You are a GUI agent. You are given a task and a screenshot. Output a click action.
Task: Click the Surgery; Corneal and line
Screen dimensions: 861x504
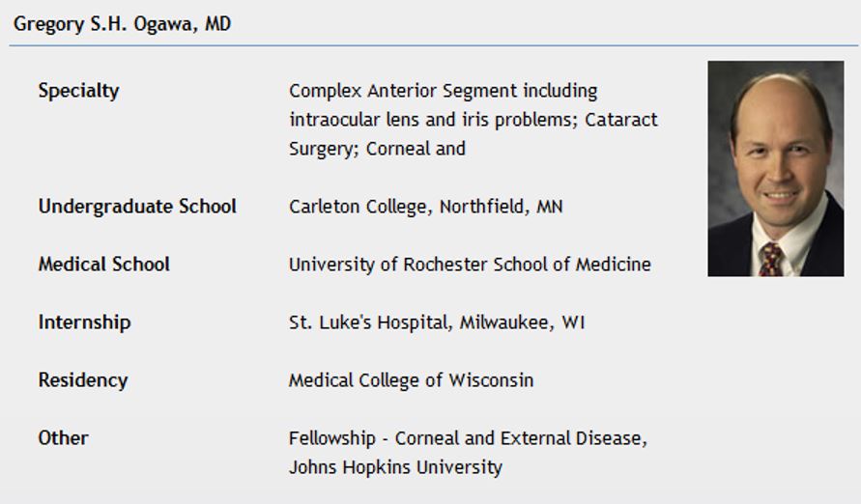click(377, 149)
